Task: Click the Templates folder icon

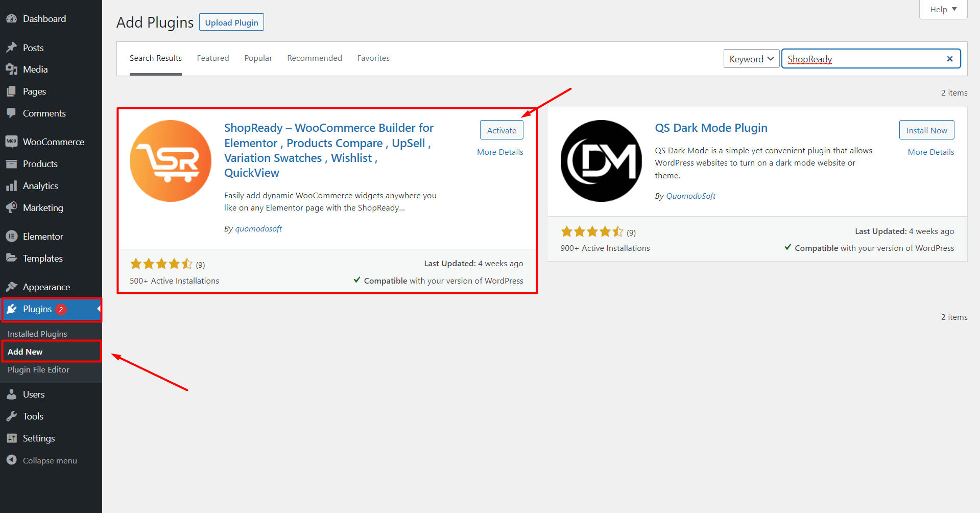Action: tap(12, 258)
